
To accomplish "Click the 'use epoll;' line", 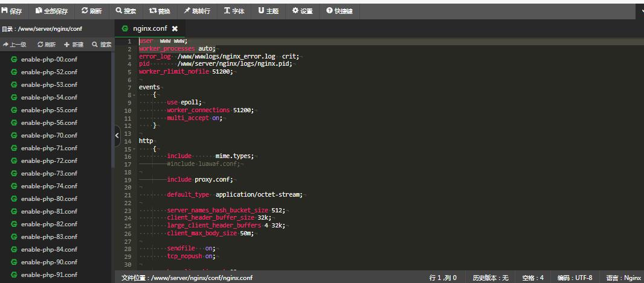I will click(184, 103).
